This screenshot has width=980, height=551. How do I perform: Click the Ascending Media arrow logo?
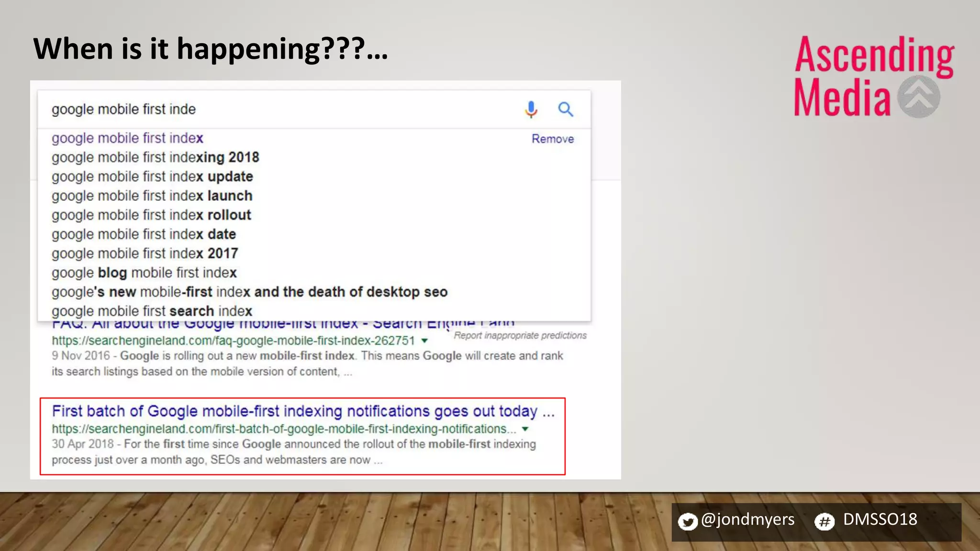pyautogui.click(x=918, y=97)
